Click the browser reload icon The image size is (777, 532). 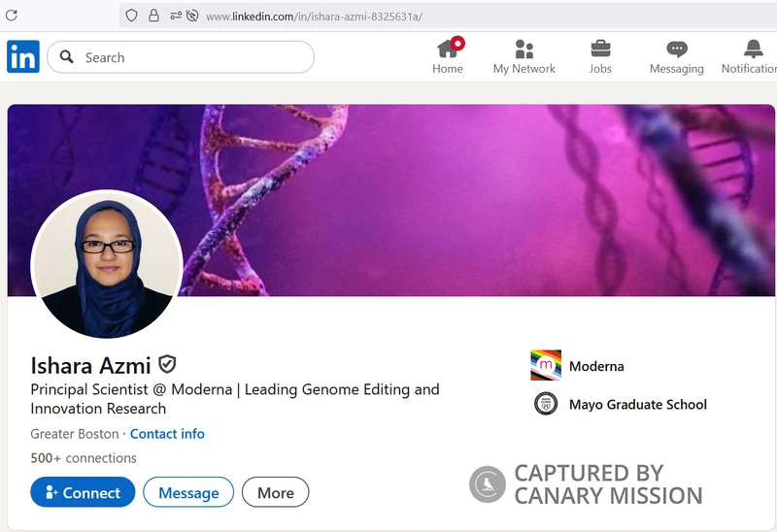(12, 16)
